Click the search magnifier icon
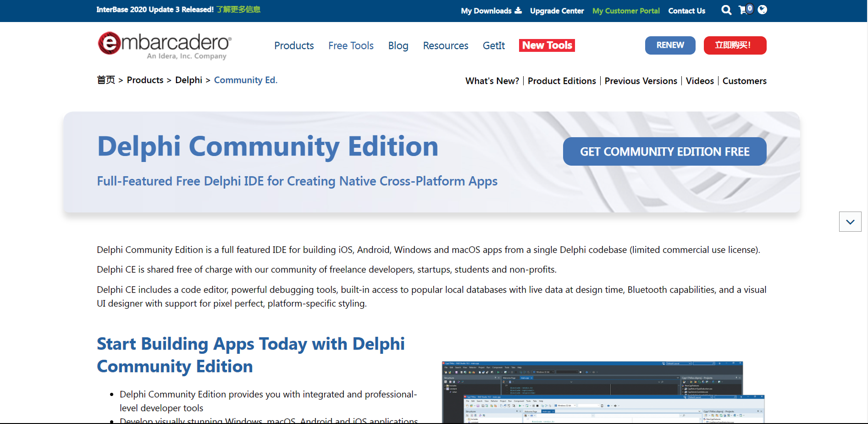 point(726,10)
